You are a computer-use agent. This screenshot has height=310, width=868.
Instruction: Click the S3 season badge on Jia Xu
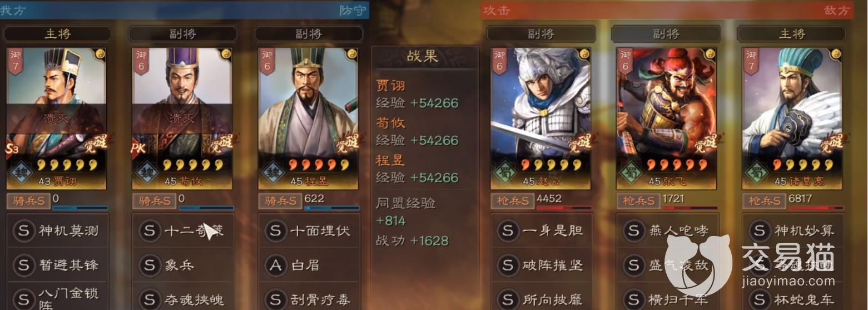click(x=13, y=149)
